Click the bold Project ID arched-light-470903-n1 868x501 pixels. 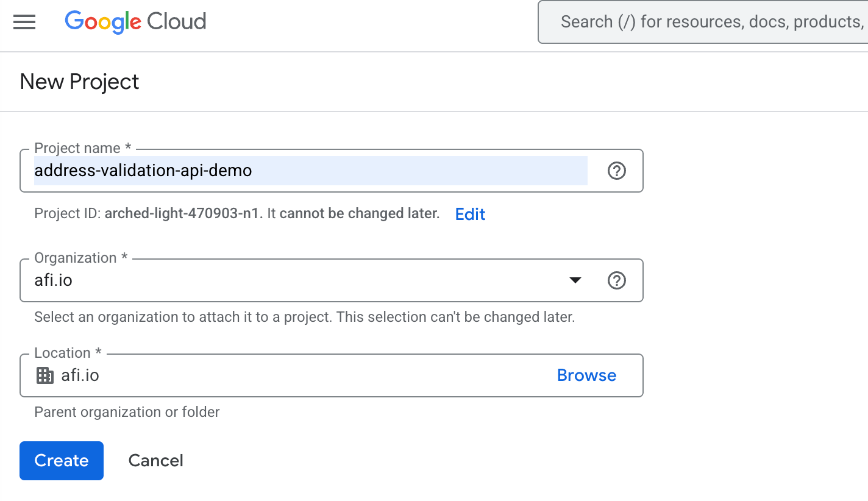tap(182, 213)
